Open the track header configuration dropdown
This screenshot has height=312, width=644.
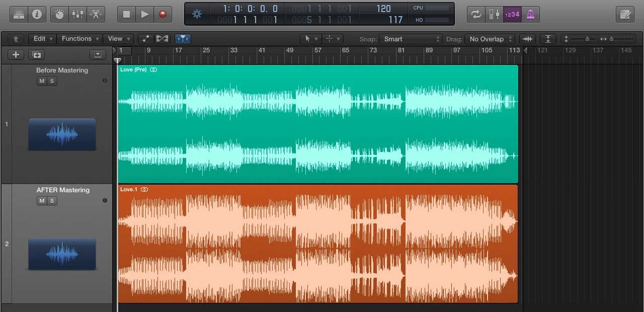pos(98,54)
